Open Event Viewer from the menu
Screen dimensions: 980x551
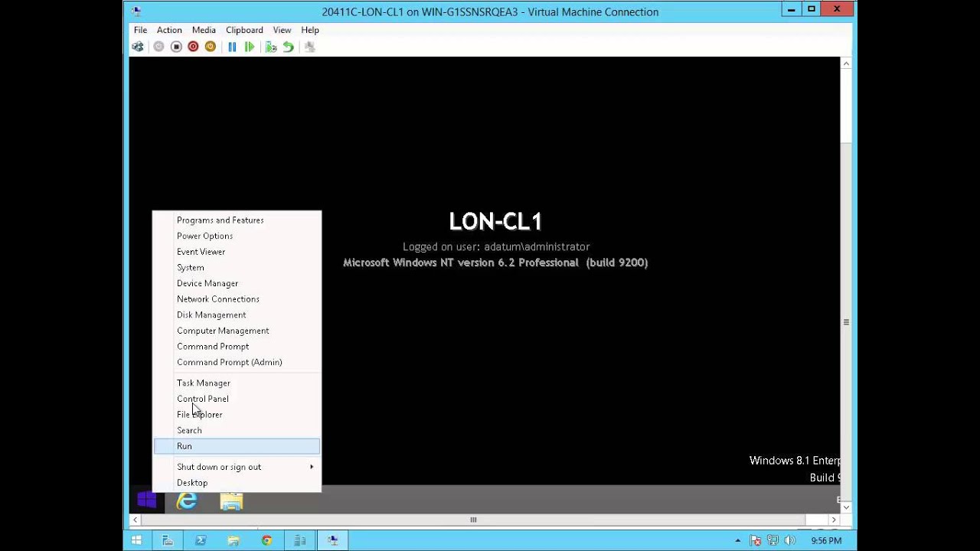coord(237,252)
